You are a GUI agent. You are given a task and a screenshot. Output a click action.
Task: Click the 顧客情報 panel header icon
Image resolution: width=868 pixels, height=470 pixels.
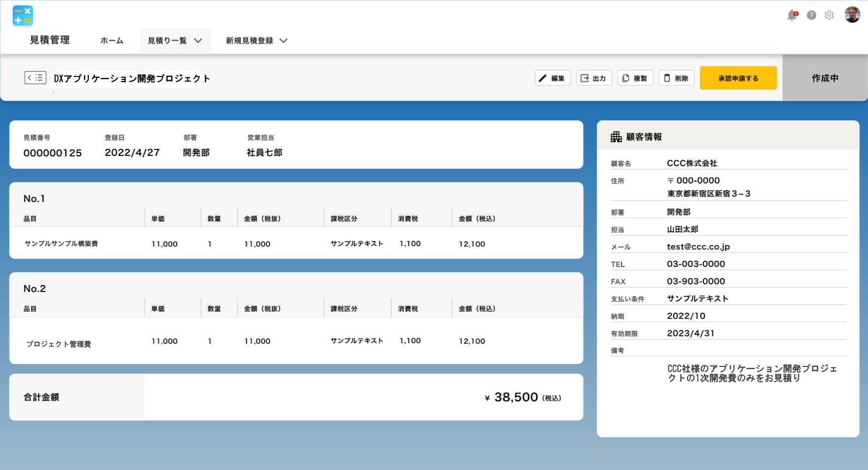pyautogui.click(x=616, y=137)
